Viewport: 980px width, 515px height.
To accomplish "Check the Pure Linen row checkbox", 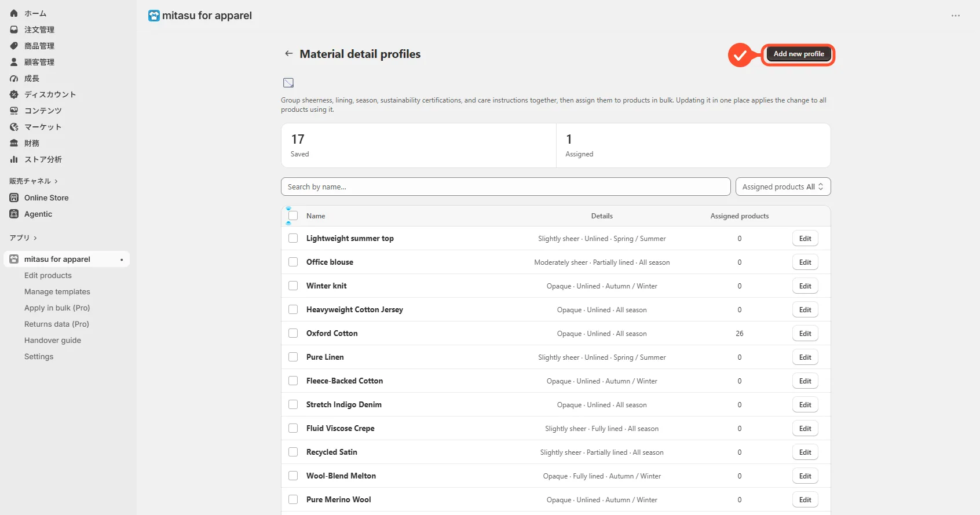I will (x=293, y=357).
